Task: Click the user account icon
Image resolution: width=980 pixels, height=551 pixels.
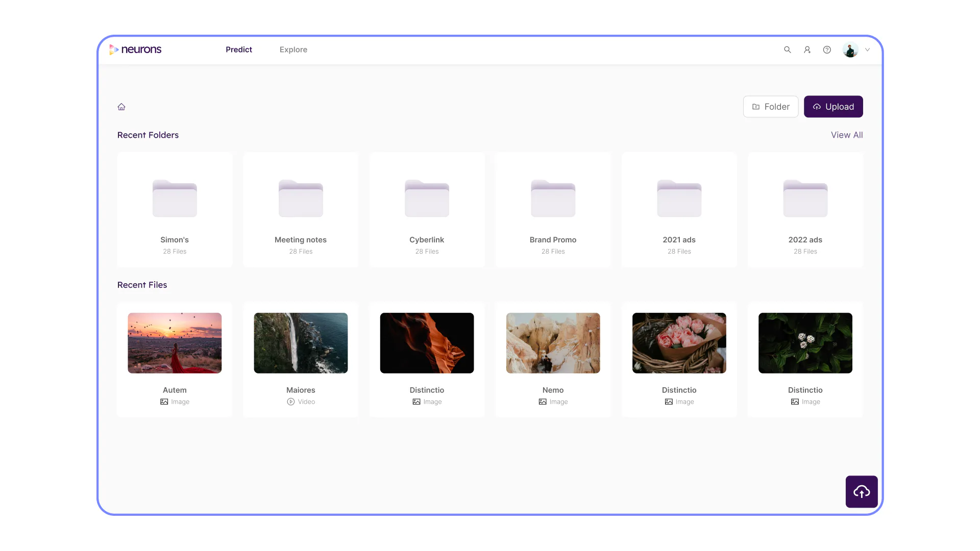Action: [807, 49]
